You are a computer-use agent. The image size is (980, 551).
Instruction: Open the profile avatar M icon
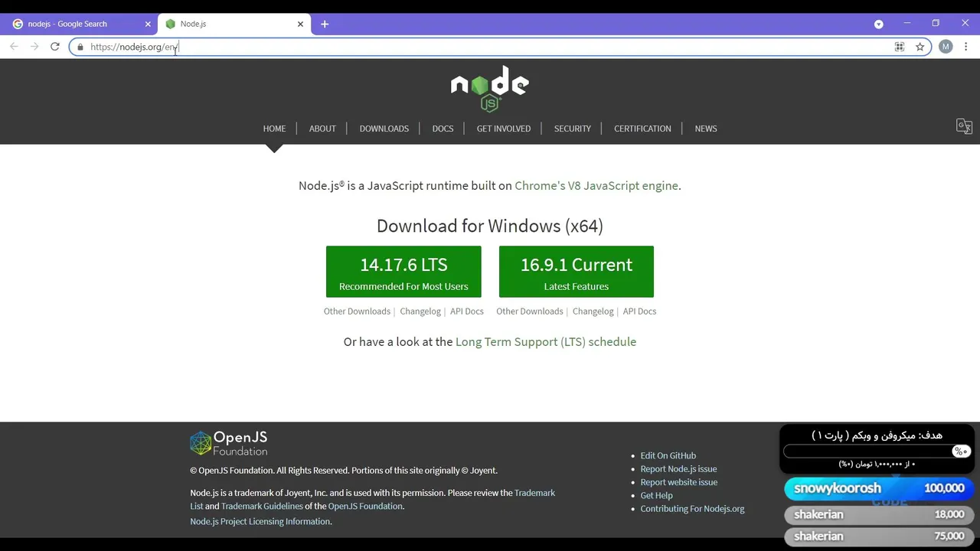946,47
